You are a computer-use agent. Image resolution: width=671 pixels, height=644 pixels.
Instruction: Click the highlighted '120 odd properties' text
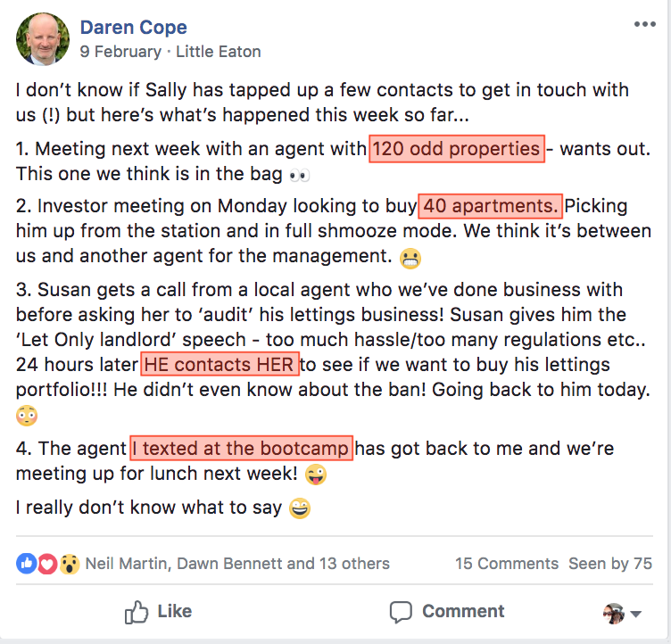click(456, 148)
